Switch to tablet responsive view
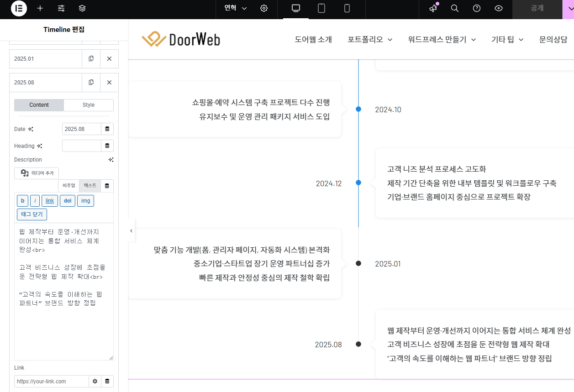The image size is (574, 392). [321, 9]
